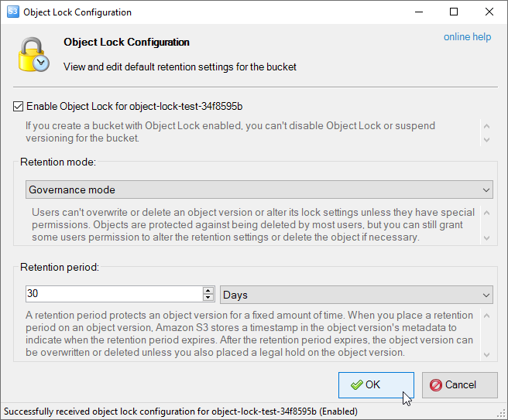Click the padlock with clock icon
This screenshot has width=508, height=420.
tap(34, 55)
